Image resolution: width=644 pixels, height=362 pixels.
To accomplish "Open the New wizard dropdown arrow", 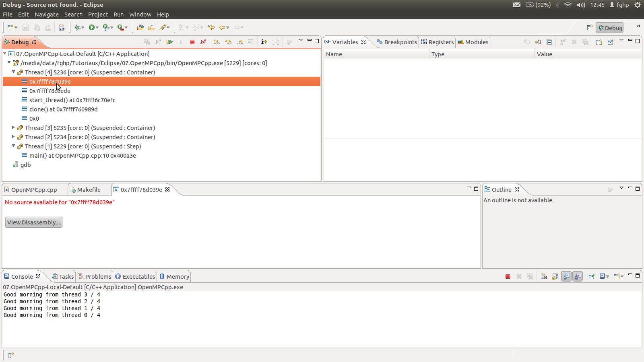I will click(16, 28).
